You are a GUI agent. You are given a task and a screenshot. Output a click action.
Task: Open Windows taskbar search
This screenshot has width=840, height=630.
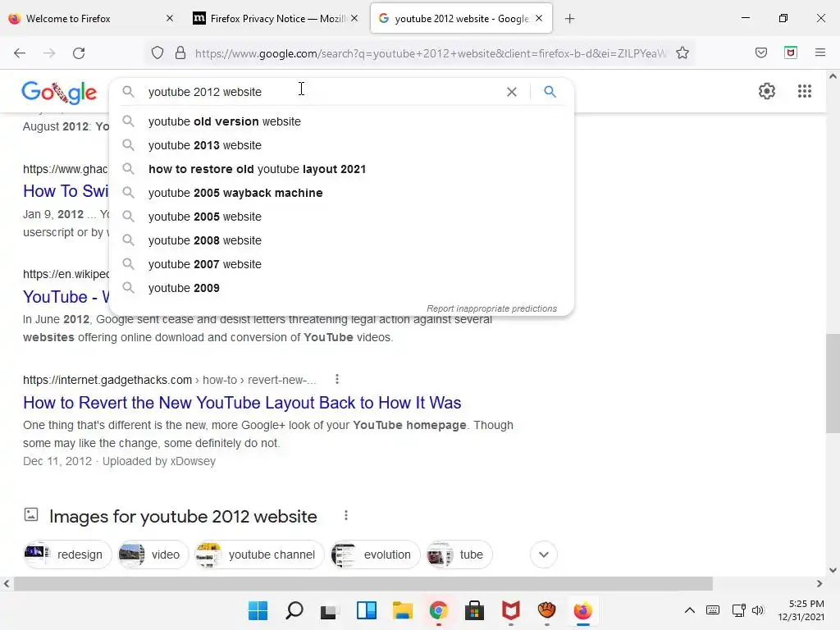pyautogui.click(x=294, y=610)
